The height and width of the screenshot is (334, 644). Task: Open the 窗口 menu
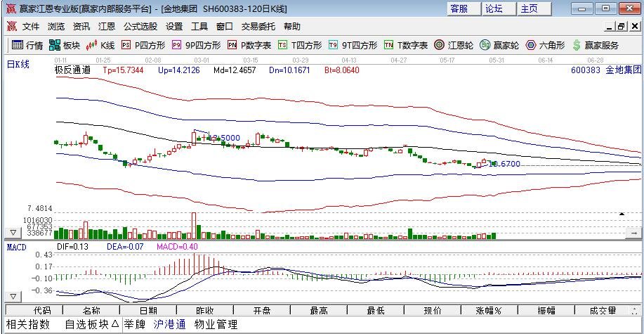(x=225, y=27)
